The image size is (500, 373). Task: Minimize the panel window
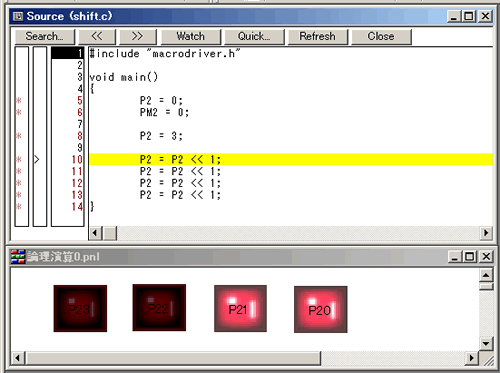[455, 257]
